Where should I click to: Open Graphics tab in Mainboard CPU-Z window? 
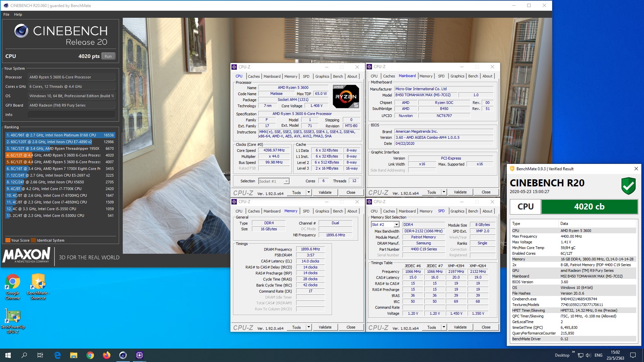coord(458,76)
